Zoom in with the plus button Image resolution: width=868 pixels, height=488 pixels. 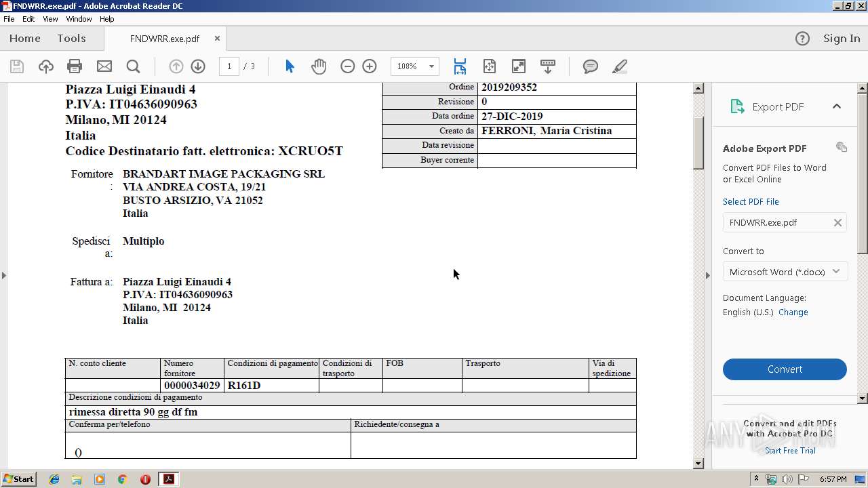(x=370, y=66)
